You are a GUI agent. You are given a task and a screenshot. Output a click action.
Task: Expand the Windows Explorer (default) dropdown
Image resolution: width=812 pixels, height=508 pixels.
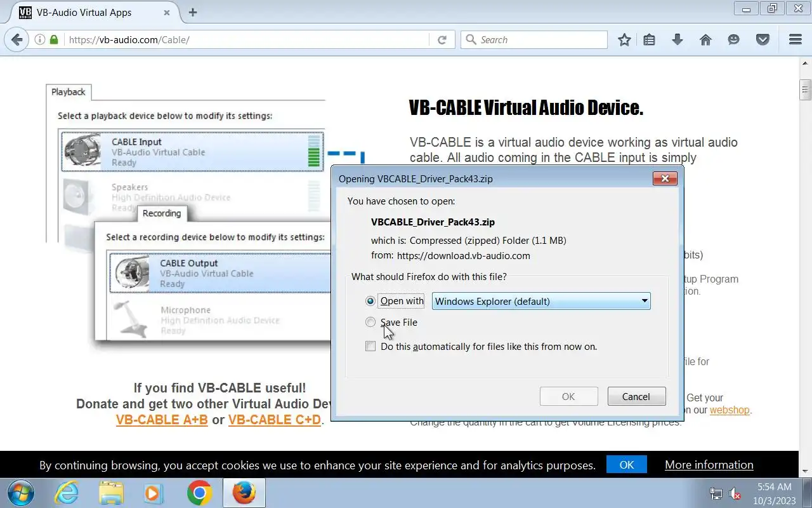pos(541,301)
